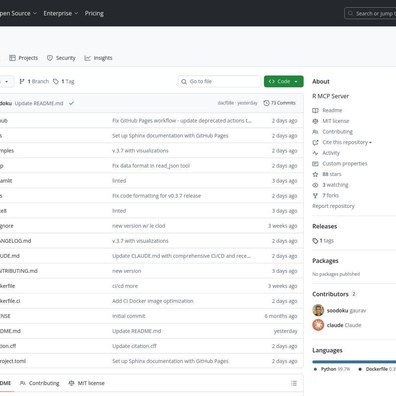Screen dimensions: 396x396
Task: Open the Packages heading link
Action: click(x=325, y=261)
